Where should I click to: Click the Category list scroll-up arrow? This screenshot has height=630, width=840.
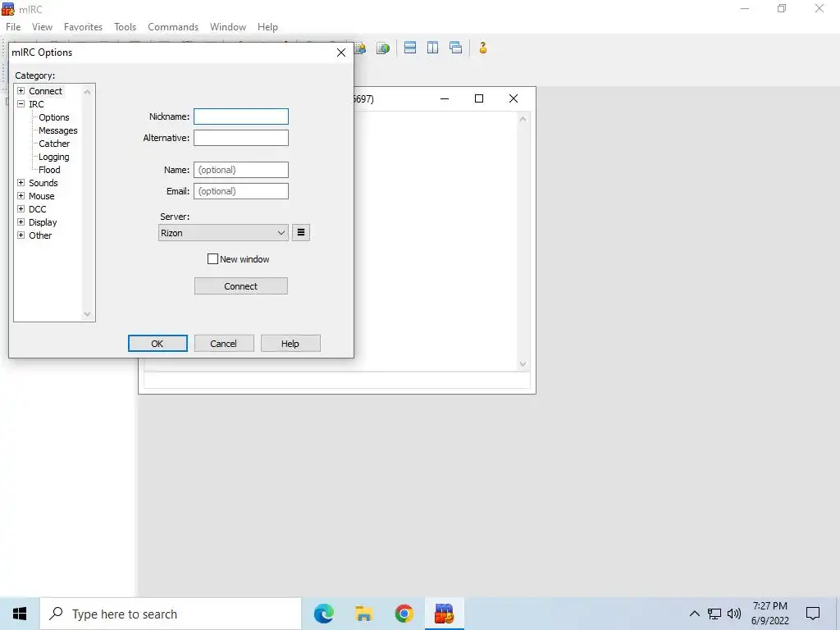tap(87, 92)
